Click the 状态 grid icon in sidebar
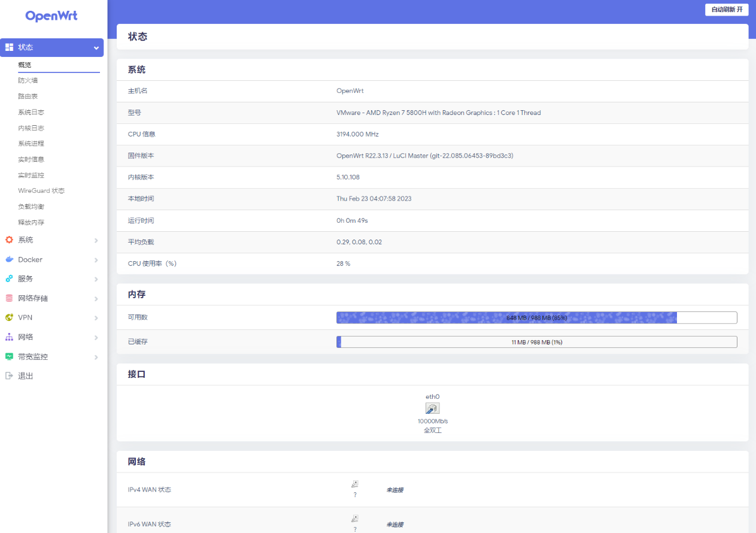756x533 pixels. click(x=9, y=47)
